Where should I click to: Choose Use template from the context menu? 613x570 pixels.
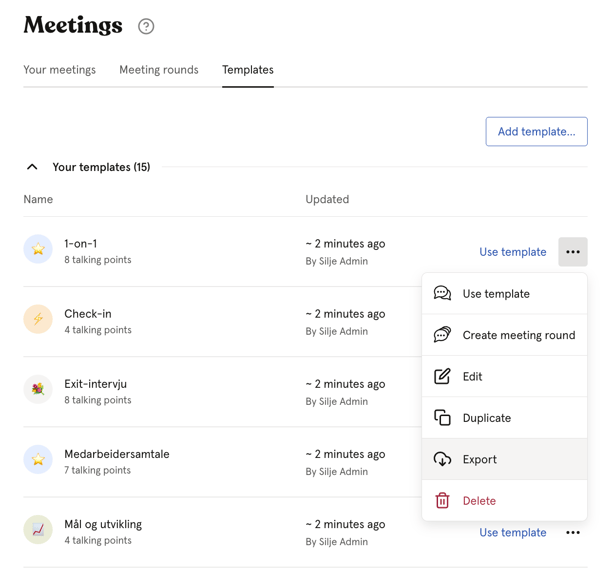point(496,294)
